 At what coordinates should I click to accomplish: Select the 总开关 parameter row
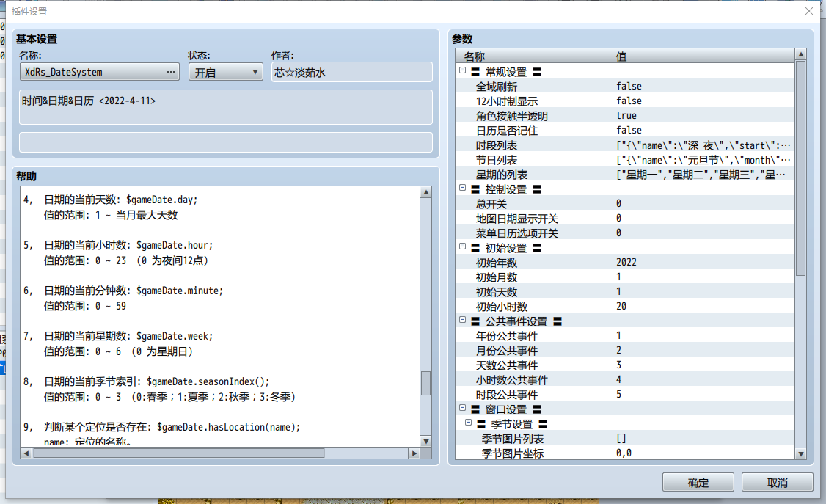point(625,204)
